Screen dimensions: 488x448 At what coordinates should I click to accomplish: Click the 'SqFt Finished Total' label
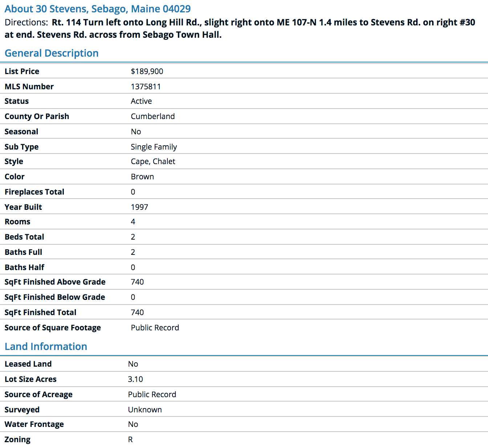pyautogui.click(x=40, y=313)
